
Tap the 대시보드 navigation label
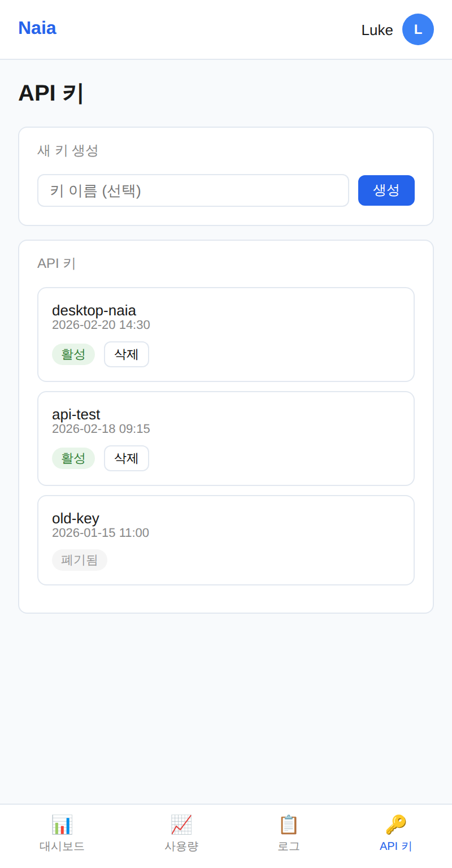pos(62,846)
